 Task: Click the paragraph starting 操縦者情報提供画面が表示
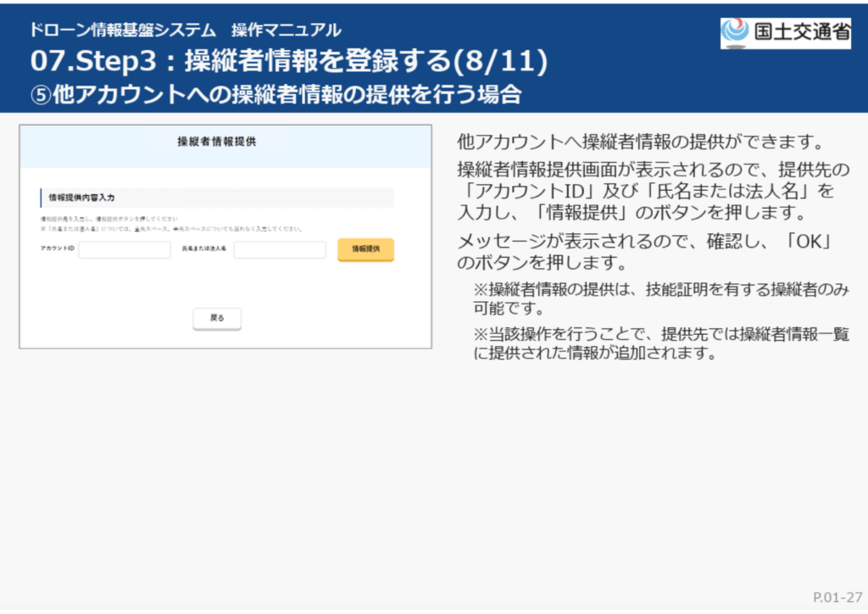click(x=653, y=189)
